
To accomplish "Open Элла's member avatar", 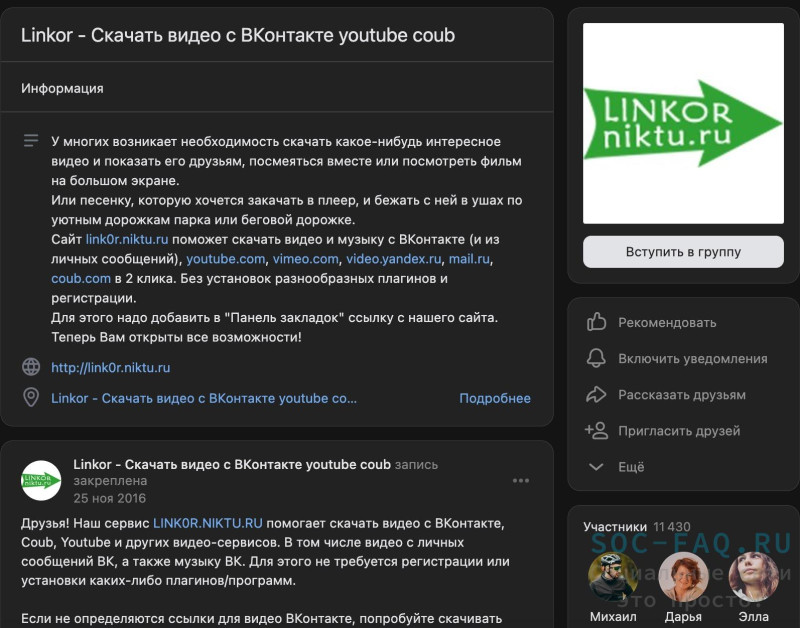I will click(x=754, y=576).
